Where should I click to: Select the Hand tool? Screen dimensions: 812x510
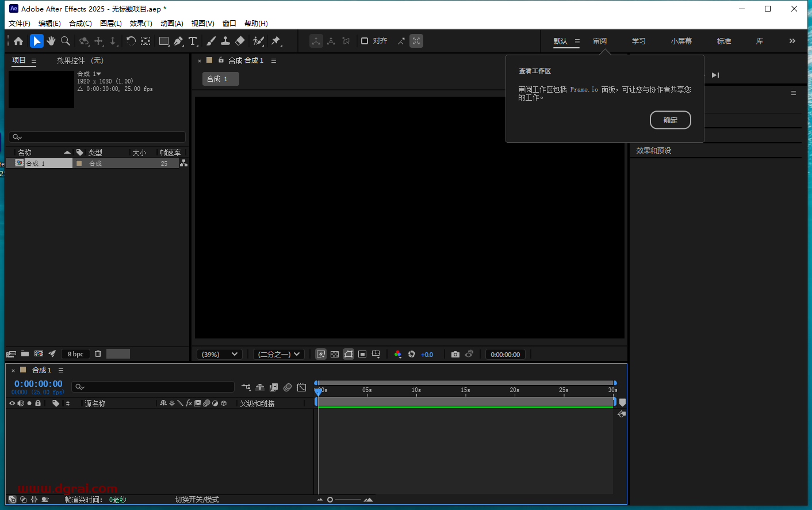coord(51,41)
